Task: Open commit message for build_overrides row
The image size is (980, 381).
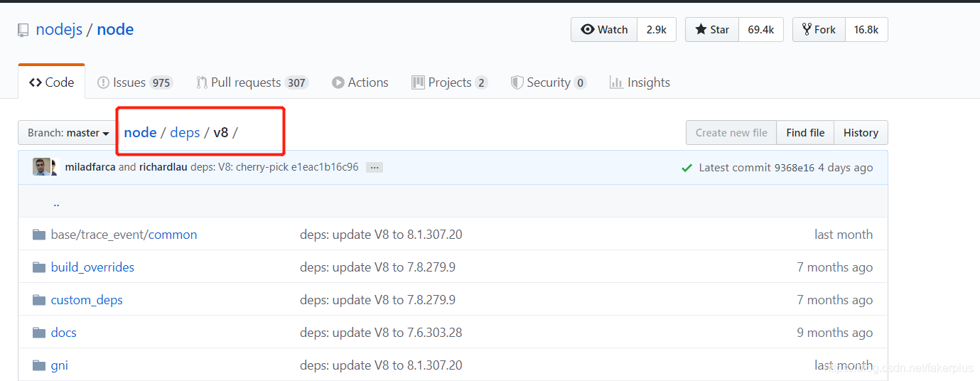Action: pos(377,267)
